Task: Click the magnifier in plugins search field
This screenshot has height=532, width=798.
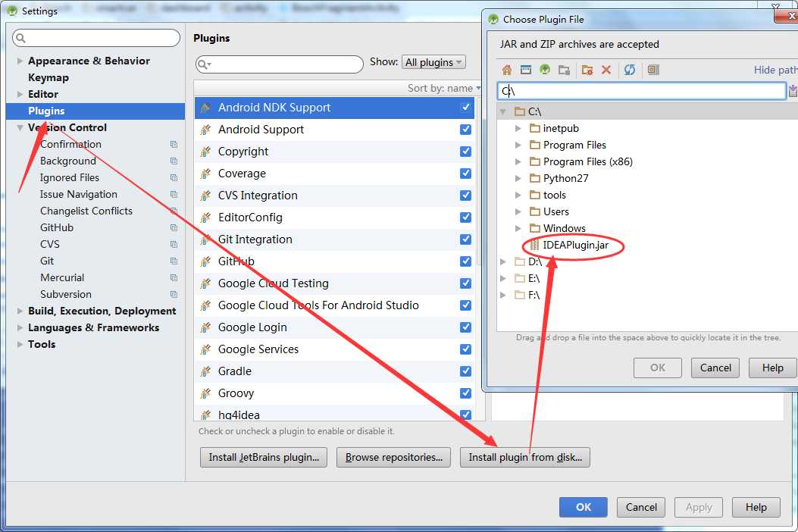Action: 204,64
